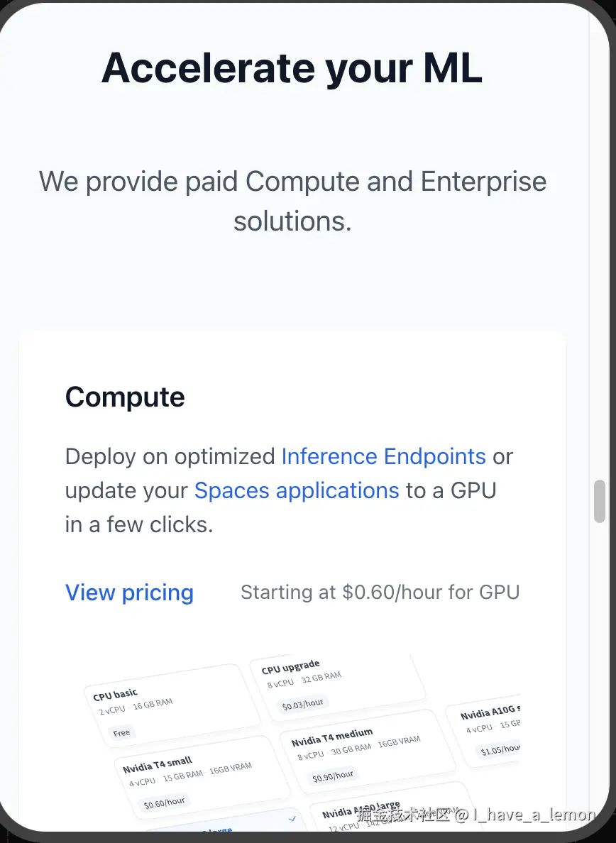Click the page scrollbar thumb
This screenshot has height=843, width=616.
point(600,501)
